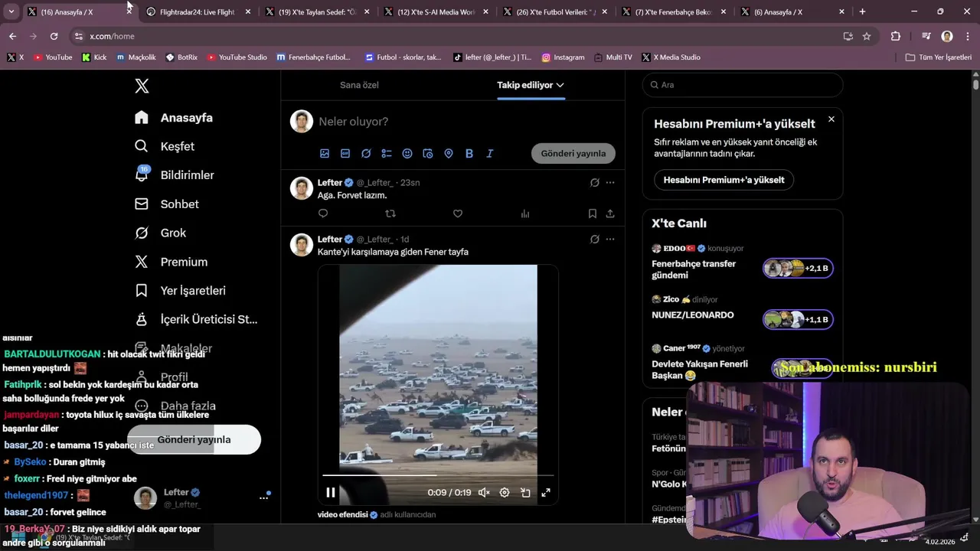Click the Ara search field
The image size is (980, 551).
click(x=743, y=85)
